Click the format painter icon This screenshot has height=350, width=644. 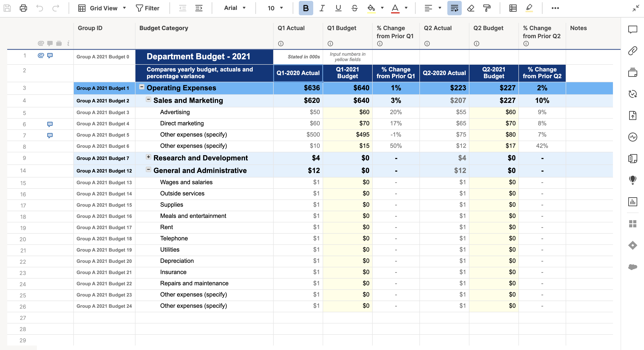pos(486,8)
